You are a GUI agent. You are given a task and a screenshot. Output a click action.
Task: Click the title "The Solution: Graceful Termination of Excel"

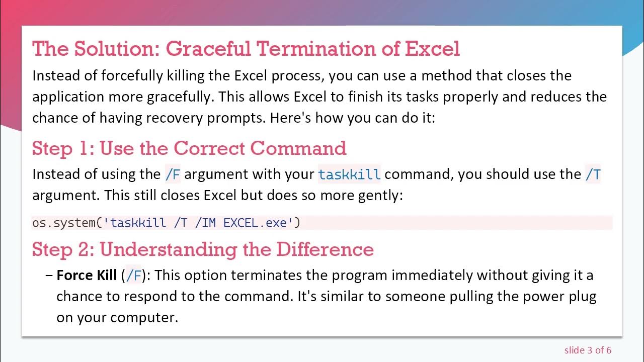(246, 49)
